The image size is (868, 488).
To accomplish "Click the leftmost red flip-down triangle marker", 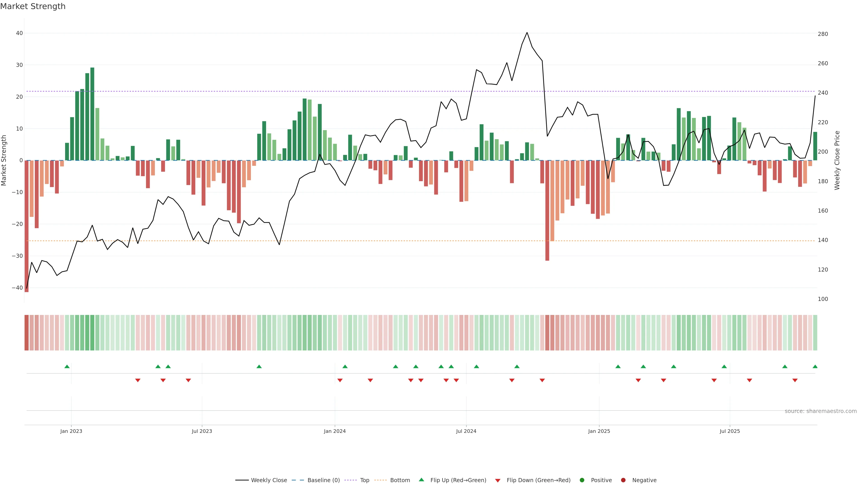I will (137, 380).
